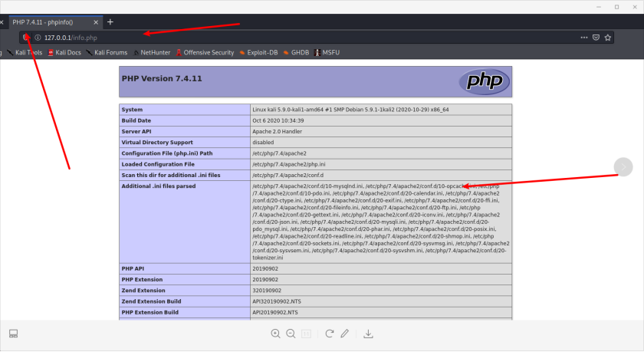Click the PHP Version 7.4.11 heading
The height and width of the screenshot is (352, 644).
[x=162, y=78]
